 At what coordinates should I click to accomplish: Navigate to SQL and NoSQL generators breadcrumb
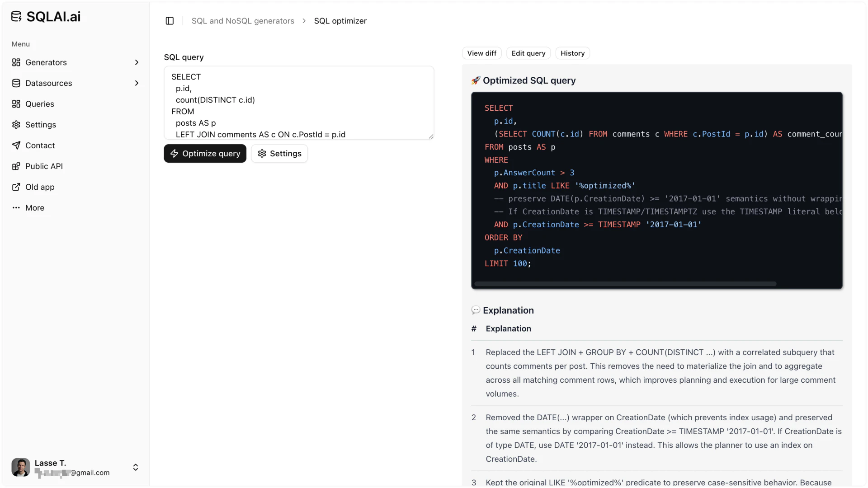(243, 21)
